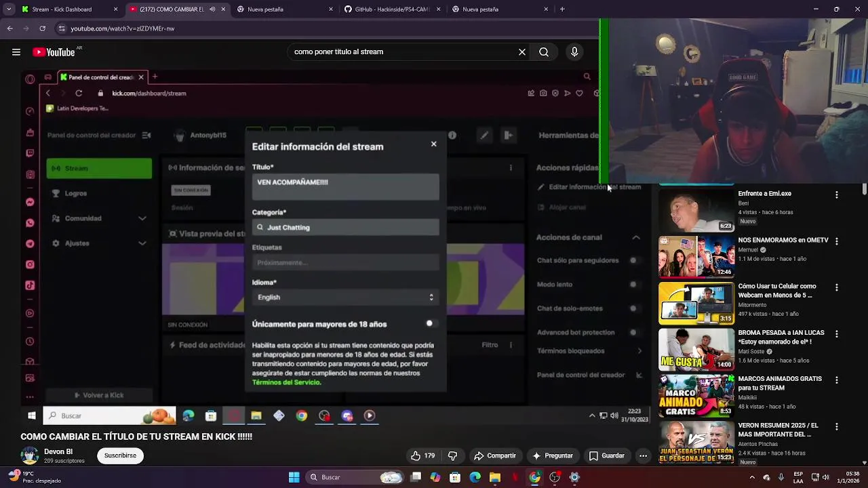Open 'VERON RESUMEN 2025' video thumbnail
Viewport: 868px width, 488px height.
tap(696, 443)
